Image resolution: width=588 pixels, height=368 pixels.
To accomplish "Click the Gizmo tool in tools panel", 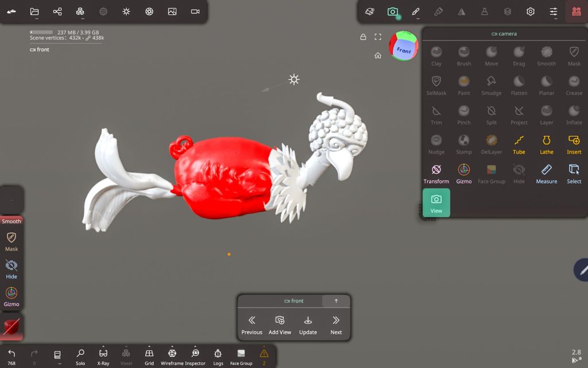I will [x=463, y=173].
